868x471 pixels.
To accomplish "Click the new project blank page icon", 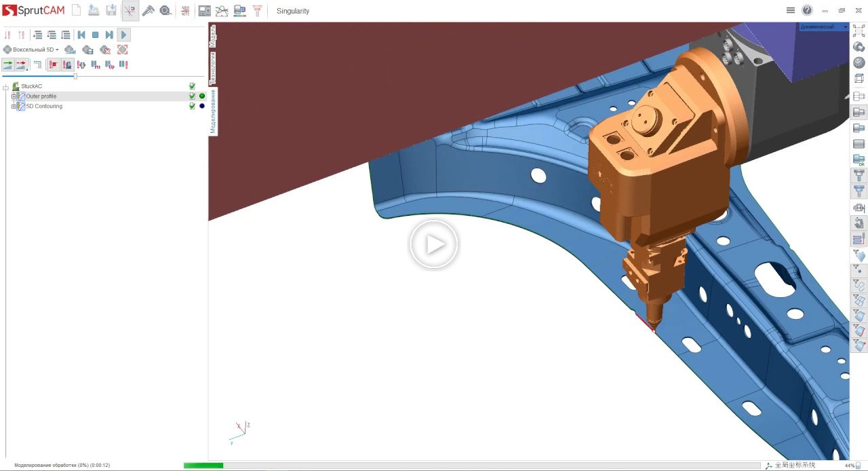I will coord(76,10).
